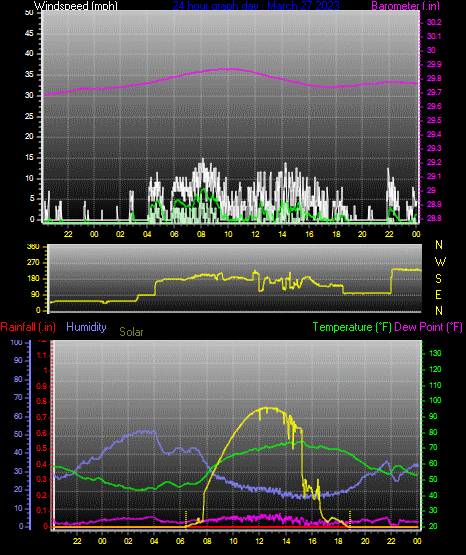The image size is (466, 555).
Task: Click the '25' windspeed axis value
Action: (29, 116)
